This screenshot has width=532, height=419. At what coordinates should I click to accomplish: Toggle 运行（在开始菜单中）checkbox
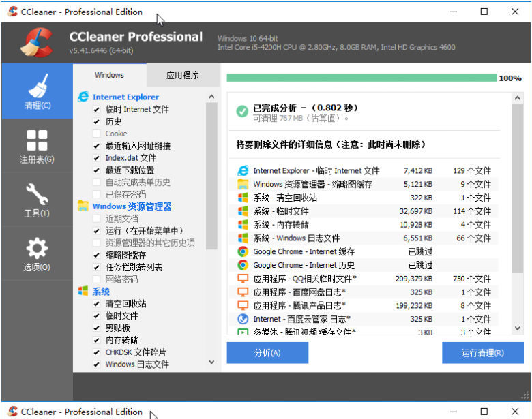coord(97,231)
